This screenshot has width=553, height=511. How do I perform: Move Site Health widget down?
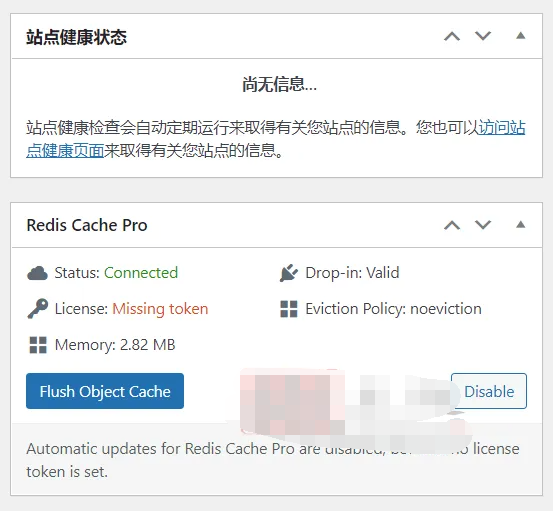(483, 36)
